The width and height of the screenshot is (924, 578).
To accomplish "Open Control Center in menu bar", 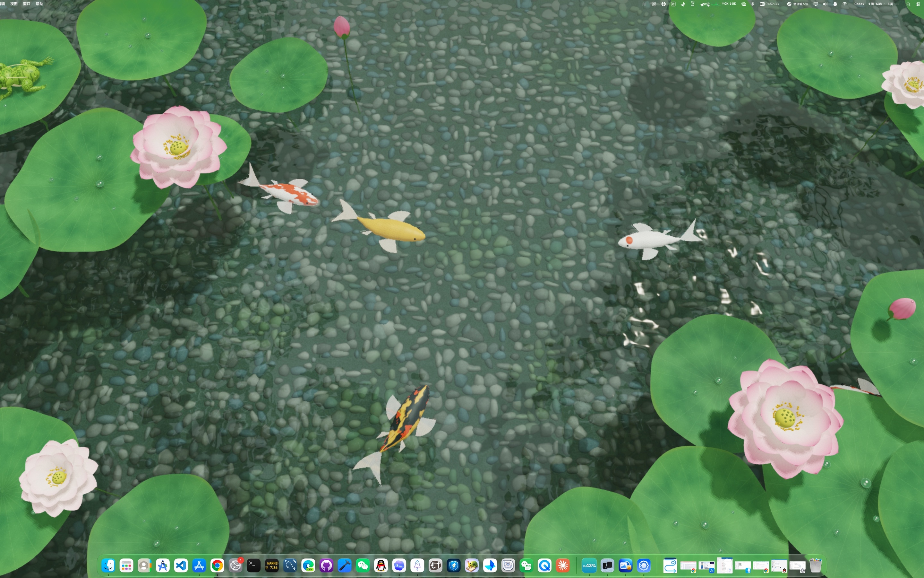I will tap(918, 4).
